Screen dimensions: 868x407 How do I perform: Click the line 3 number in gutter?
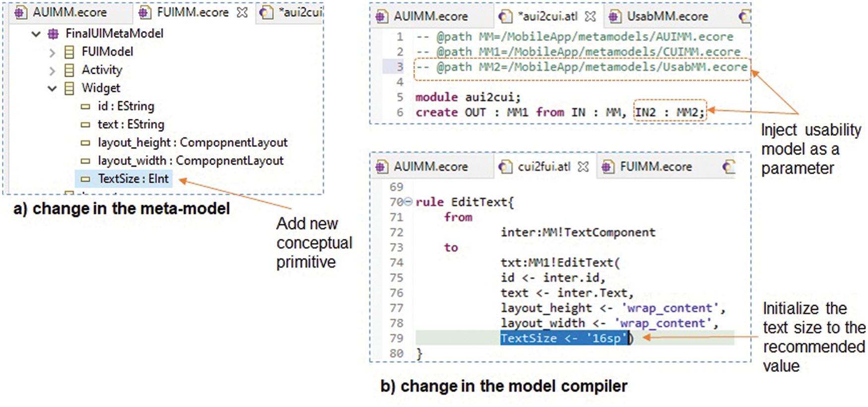point(400,67)
